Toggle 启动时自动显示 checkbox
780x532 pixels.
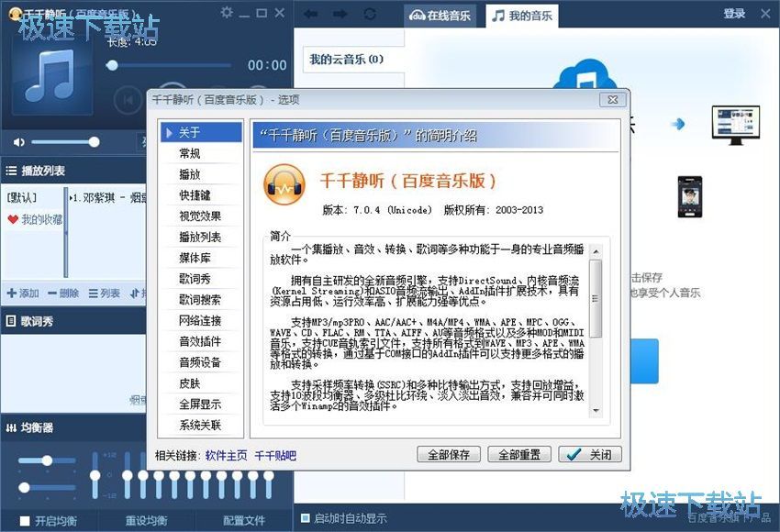click(x=306, y=518)
